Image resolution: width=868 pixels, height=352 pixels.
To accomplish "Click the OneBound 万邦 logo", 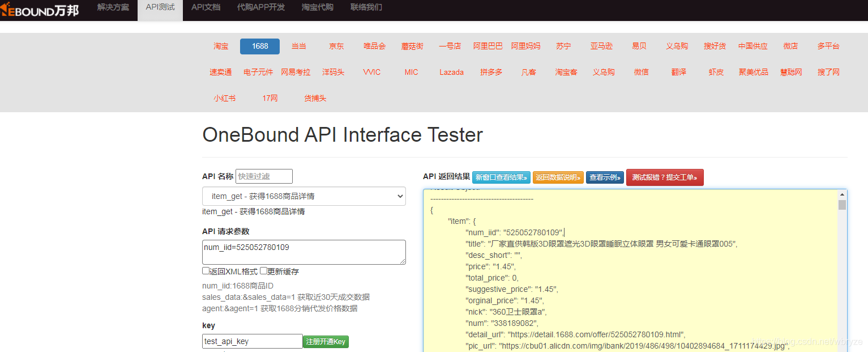I will tap(39, 10).
